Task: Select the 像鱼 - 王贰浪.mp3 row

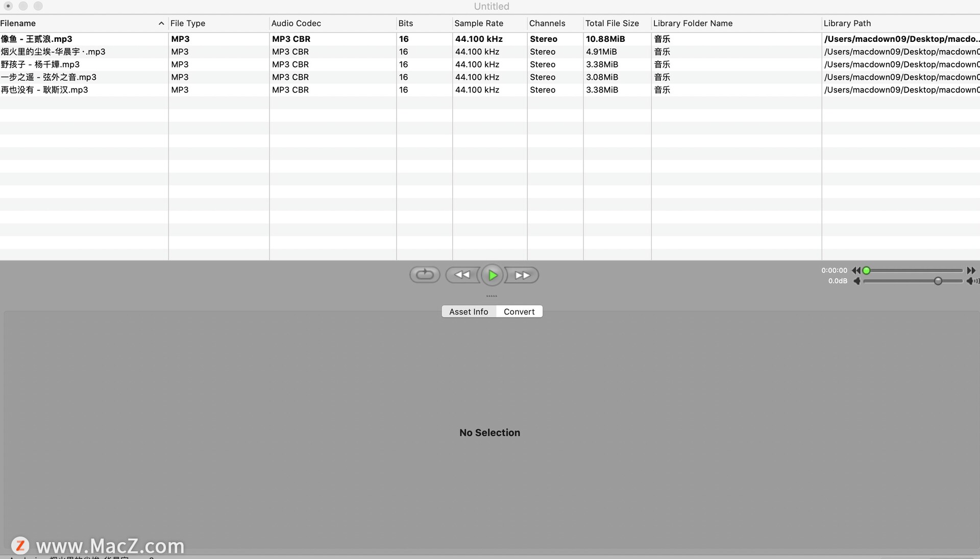Action: (x=37, y=39)
